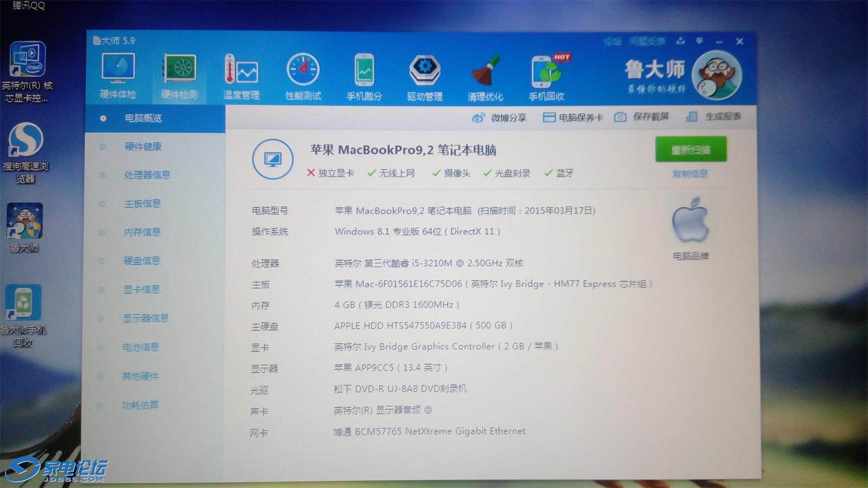Click 保存截屏 to save a screenshot
The width and height of the screenshot is (868, 488).
click(x=642, y=117)
